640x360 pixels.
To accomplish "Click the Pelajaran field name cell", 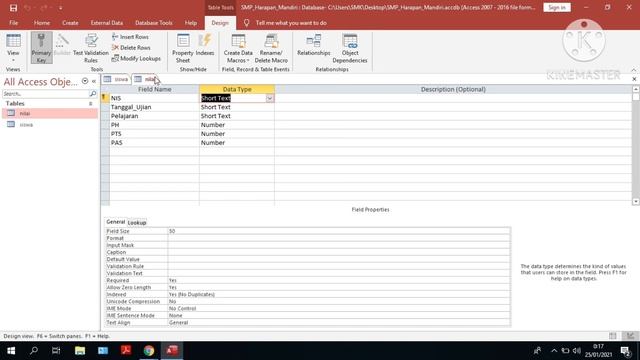I will click(x=154, y=116).
